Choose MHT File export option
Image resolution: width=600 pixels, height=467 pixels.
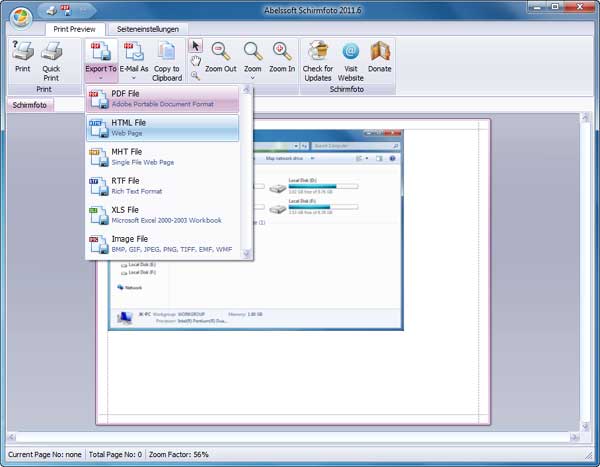pyautogui.click(x=163, y=157)
